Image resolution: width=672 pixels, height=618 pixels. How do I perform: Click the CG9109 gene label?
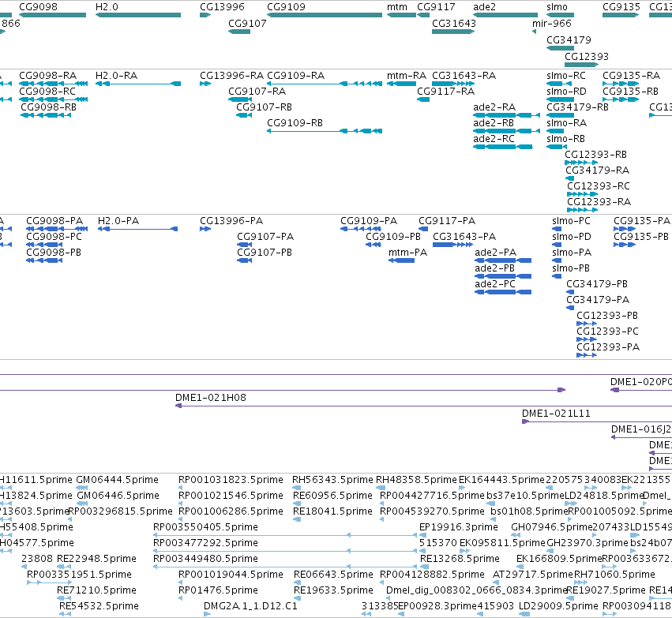coord(287,7)
